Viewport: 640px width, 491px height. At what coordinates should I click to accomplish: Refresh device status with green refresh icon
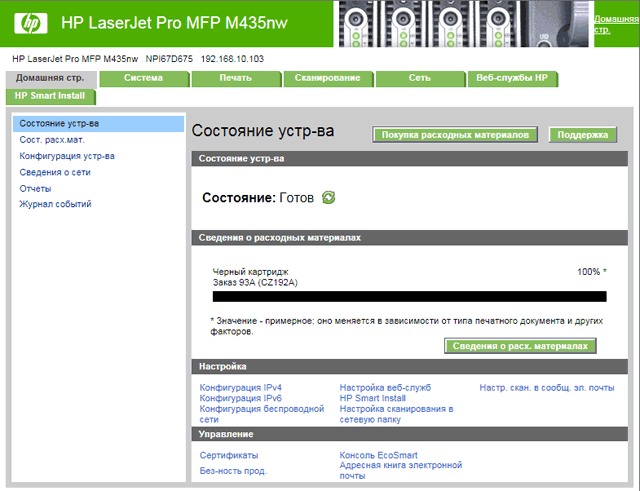pyautogui.click(x=329, y=198)
